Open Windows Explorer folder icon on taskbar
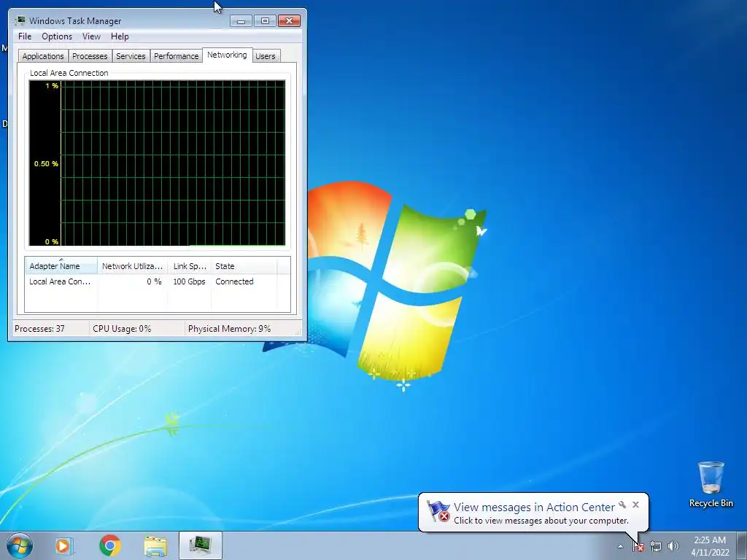This screenshot has height=560, width=747. point(156,545)
